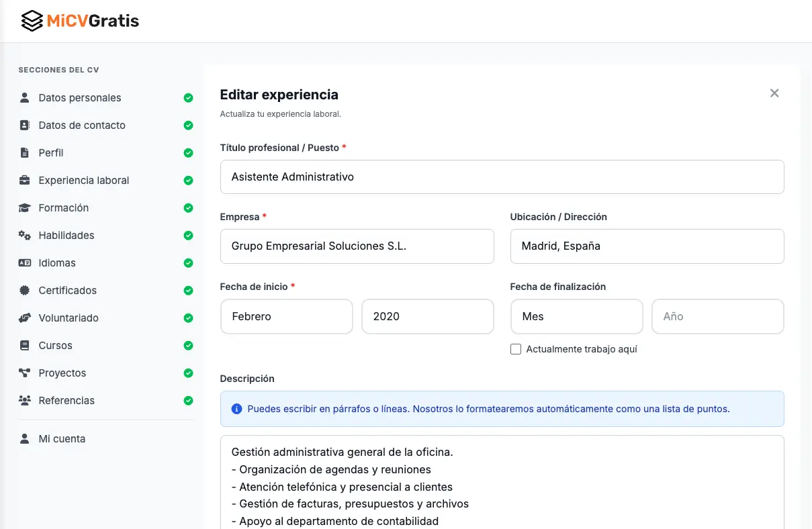Viewport: 812px width, 529px height.
Task: Select the Datos personales person icon
Action: pyautogui.click(x=24, y=97)
